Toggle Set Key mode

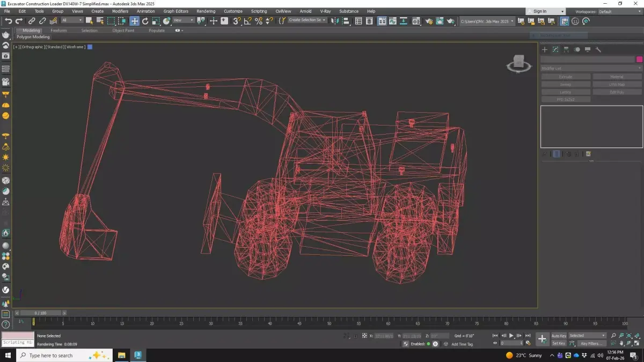pos(559,343)
